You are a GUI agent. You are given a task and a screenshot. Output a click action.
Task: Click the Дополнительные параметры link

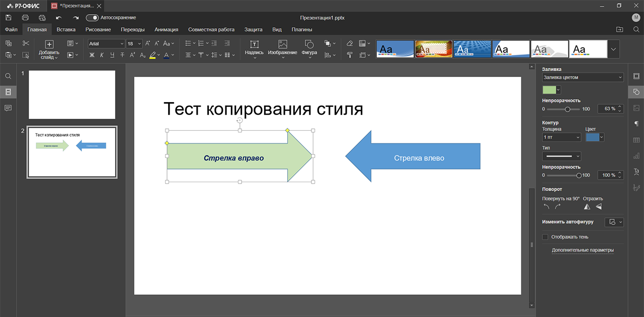pyautogui.click(x=583, y=250)
